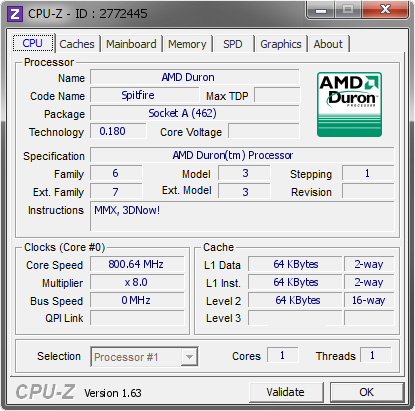Viewport: 415px width, 411px height.
Task: Click the disabled maximize button
Action: [x=348, y=10]
